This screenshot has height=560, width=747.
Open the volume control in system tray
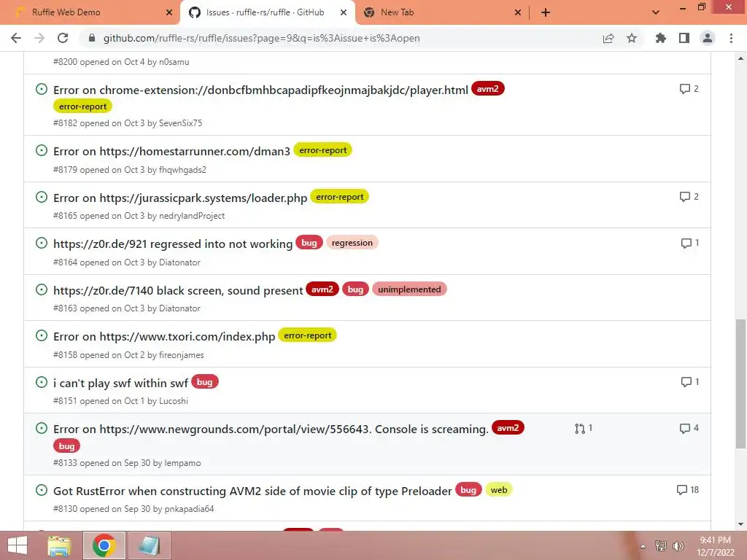[678, 546]
